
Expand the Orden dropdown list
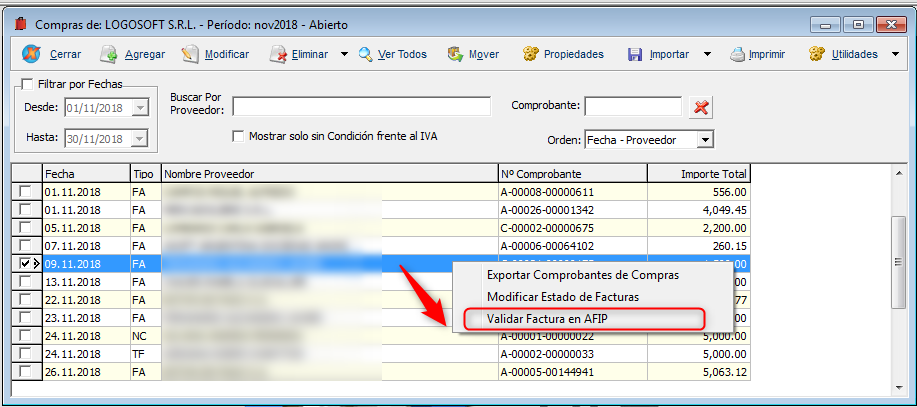pos(705,140)
